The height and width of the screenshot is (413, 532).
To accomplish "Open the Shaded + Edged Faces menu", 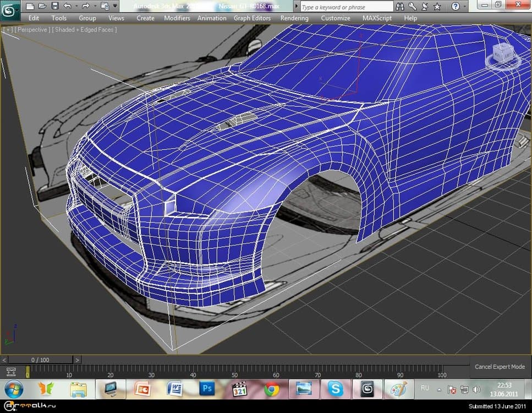I will click(x=84, y=30).
